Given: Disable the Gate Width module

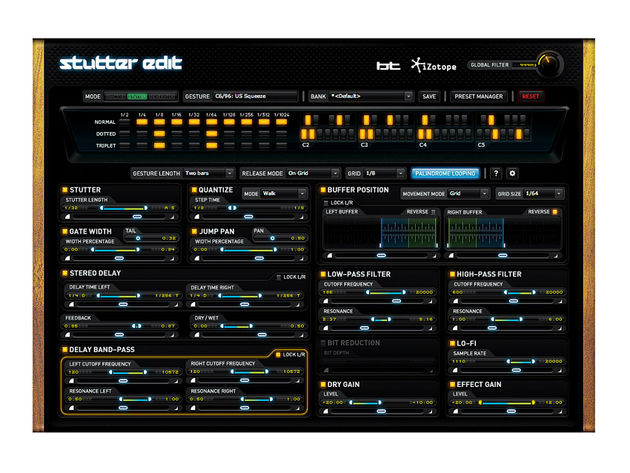Looking at the screenshot, I should click(65, 231).
